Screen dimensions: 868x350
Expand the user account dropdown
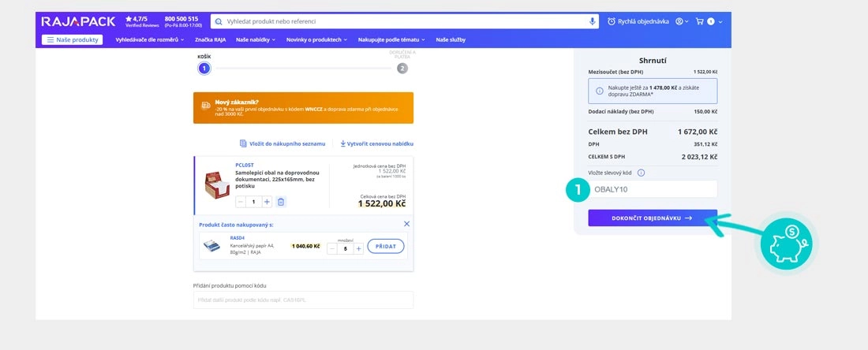(682, 21)
